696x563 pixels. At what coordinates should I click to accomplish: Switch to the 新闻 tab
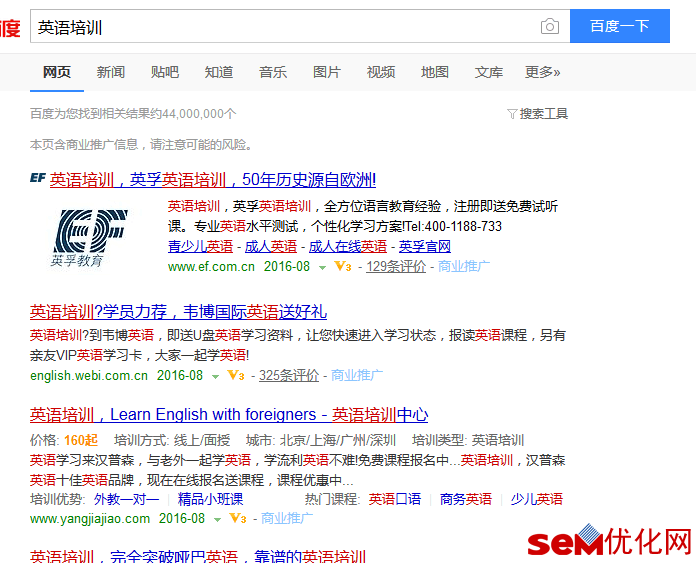pyautogui.click(x=111, y=72)
